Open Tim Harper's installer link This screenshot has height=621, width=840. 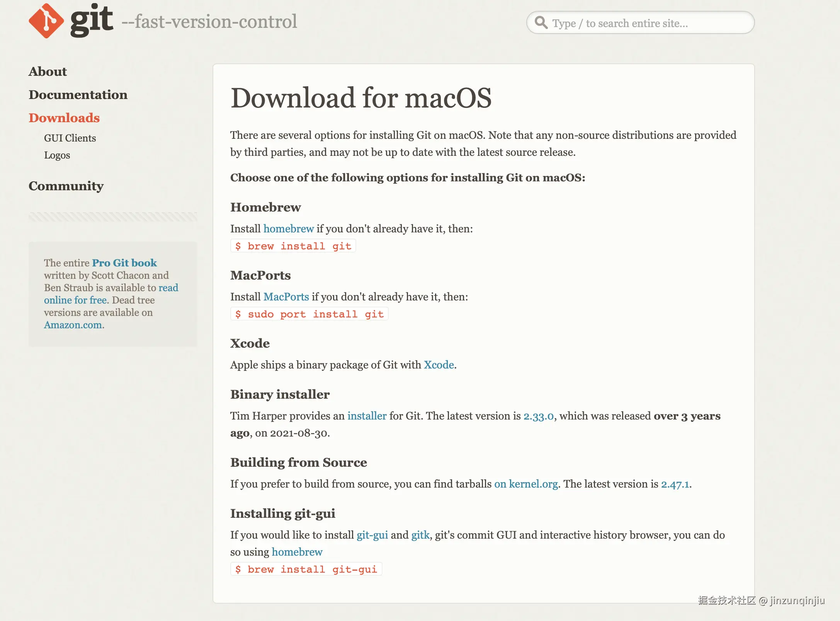[367, 416]
